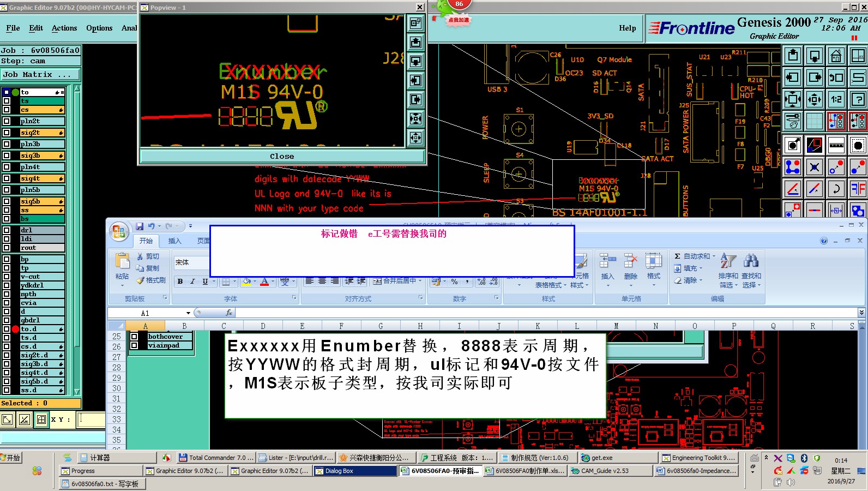
Task: Click the insert function fx icon
Action: click(229, 313)
